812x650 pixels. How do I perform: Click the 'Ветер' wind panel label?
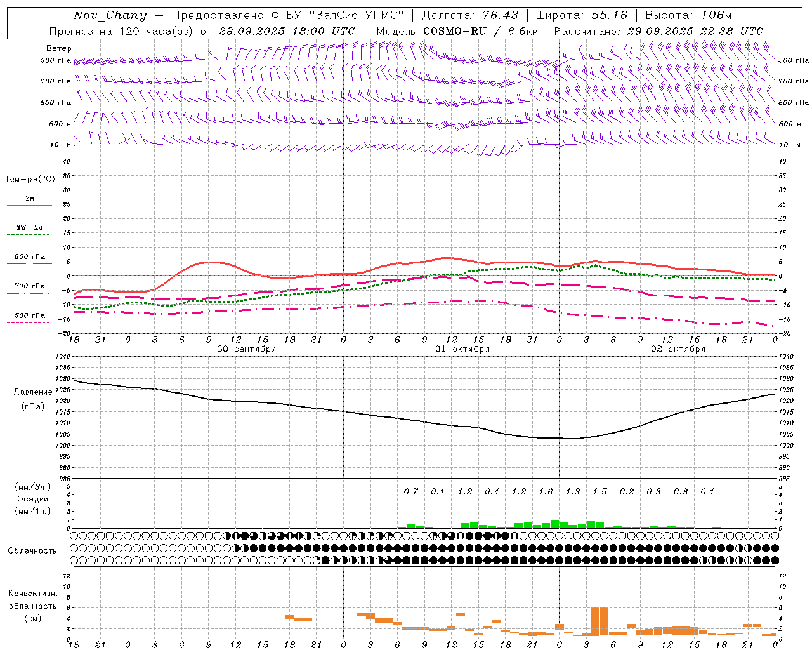59,48
